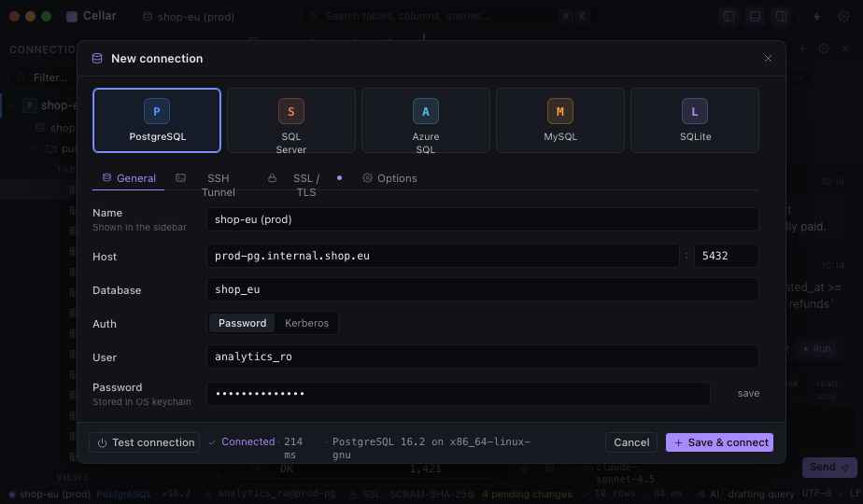Close the New connection dialog with the X
The image size is (863, 504).
tap(768, 58)
